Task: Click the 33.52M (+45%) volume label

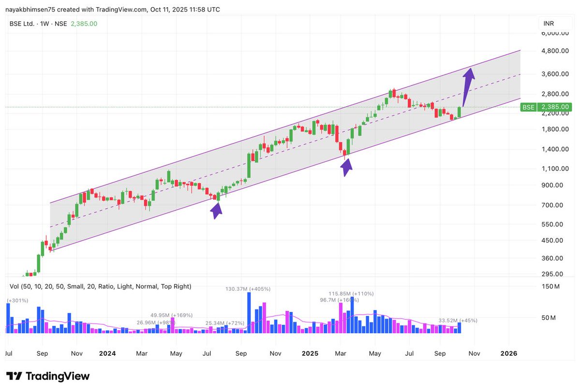Action: 458,320
